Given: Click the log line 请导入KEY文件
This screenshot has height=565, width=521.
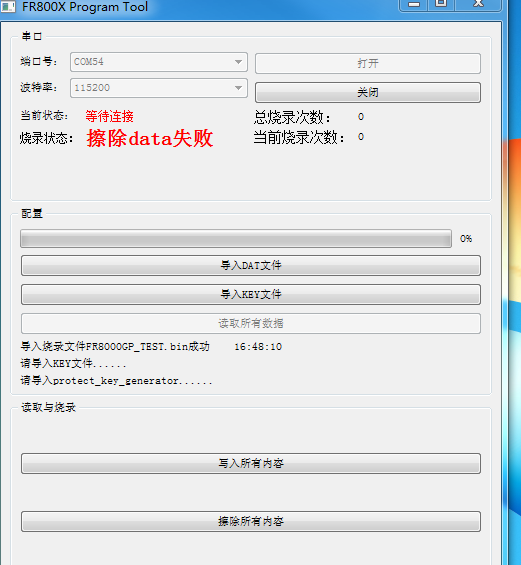Looking at the screenshot, I should pos(73,364).
